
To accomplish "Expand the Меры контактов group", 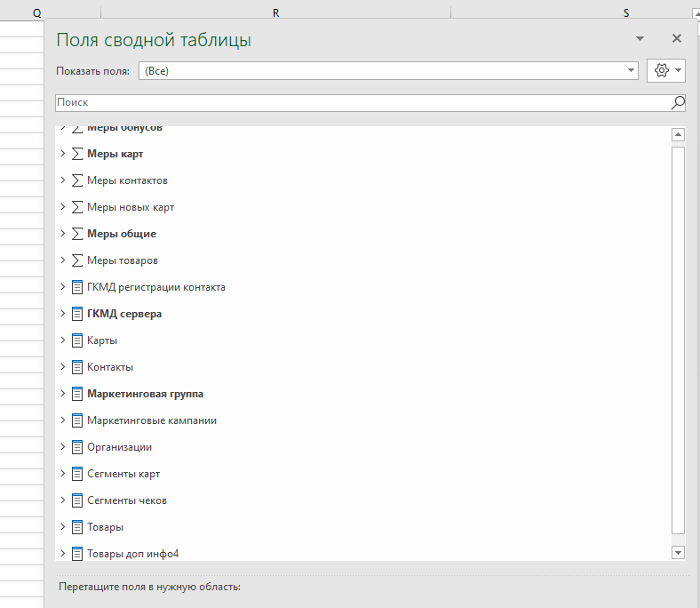I will tap(62, 180).
